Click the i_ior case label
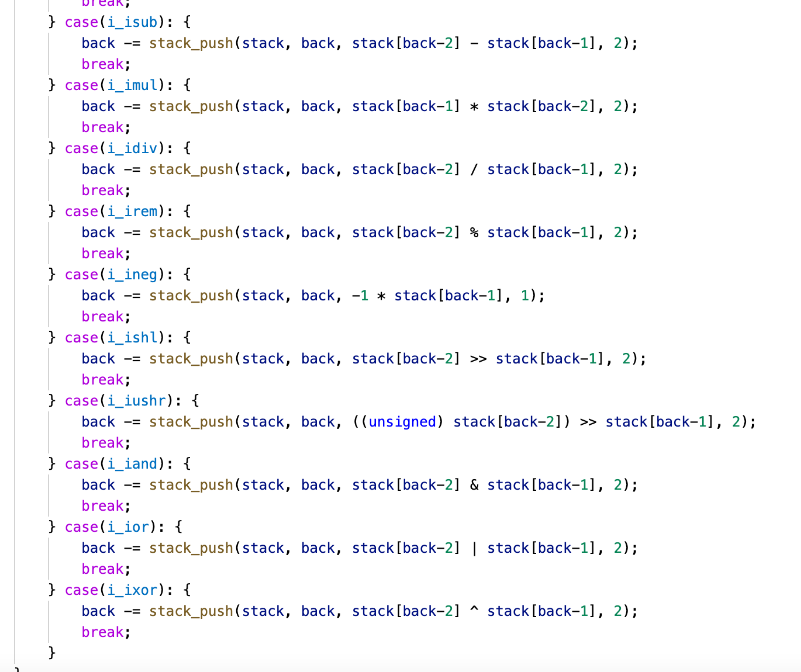The image size is (801, 672). click(128, 527)
